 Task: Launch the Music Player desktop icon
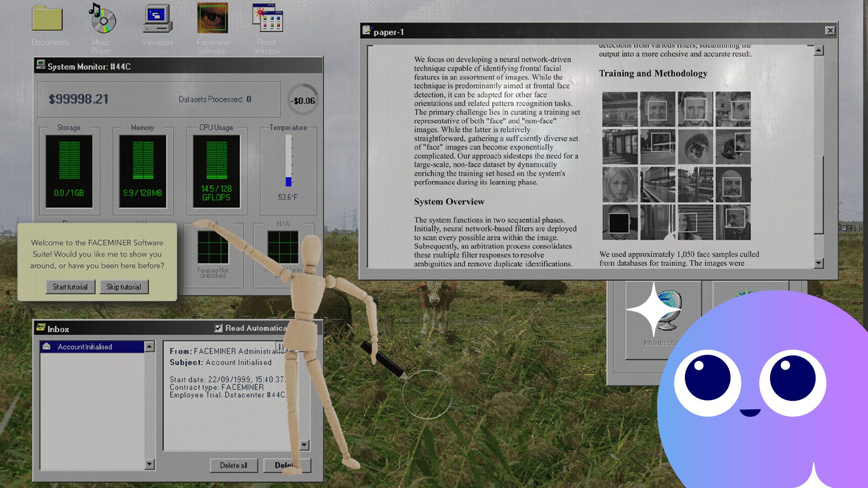[x=103, y=19]
